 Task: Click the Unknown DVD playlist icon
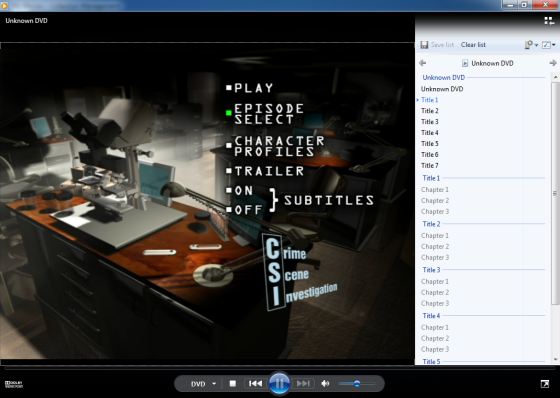coord(465,63)
